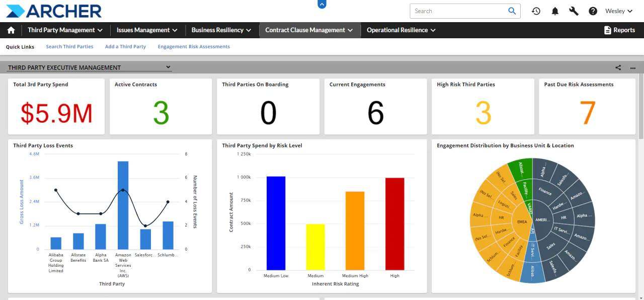Open the Search Third Parties quick link
This screenshot has width=644, height=300.
[69, 46]
